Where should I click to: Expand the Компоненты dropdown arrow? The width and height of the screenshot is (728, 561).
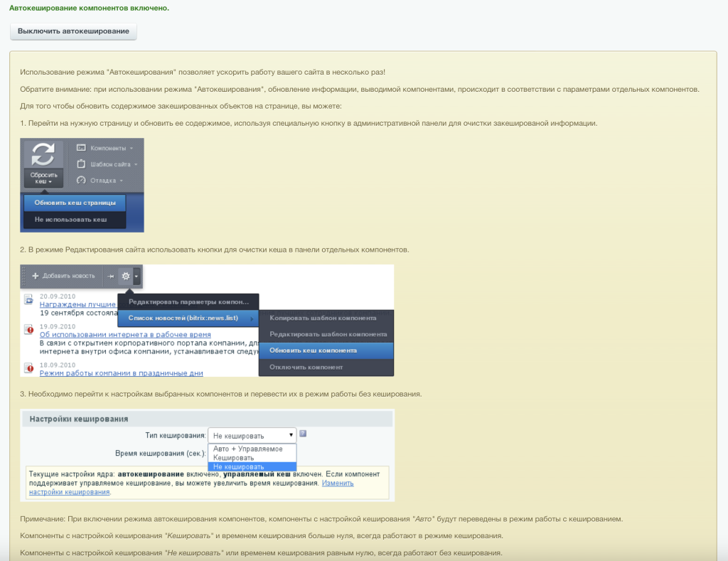(x=132, y=148)
